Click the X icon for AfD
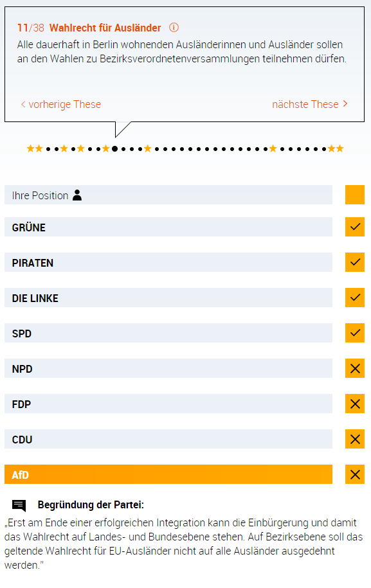The height and width of the screenshot is (588, 371). point(355,474)
